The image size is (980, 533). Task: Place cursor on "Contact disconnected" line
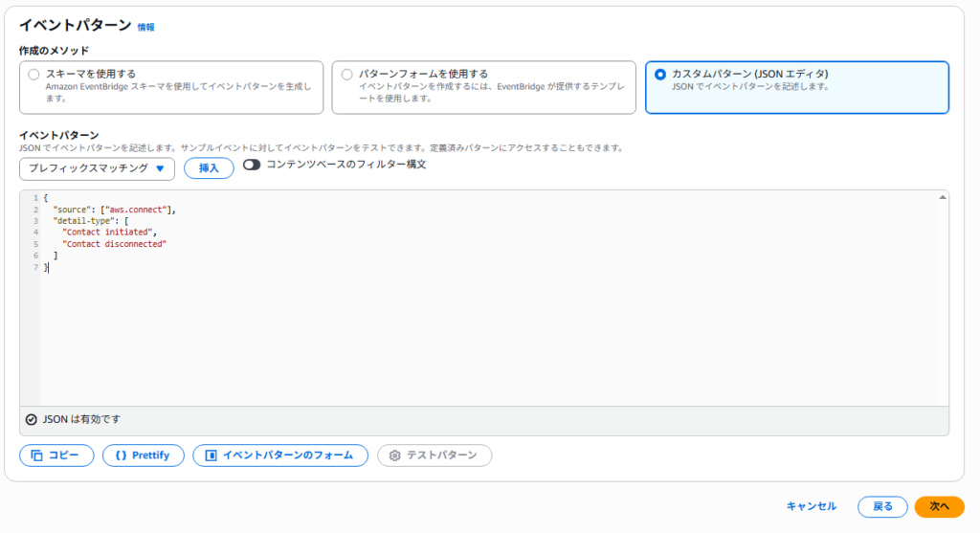(x=114, y=244)
